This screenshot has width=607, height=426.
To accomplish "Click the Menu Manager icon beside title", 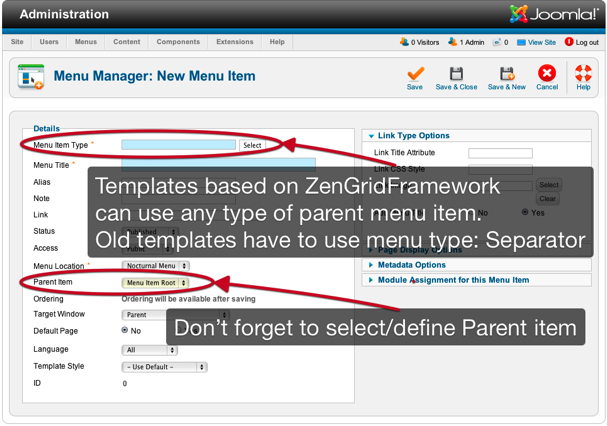I will [x=31, y=76].
